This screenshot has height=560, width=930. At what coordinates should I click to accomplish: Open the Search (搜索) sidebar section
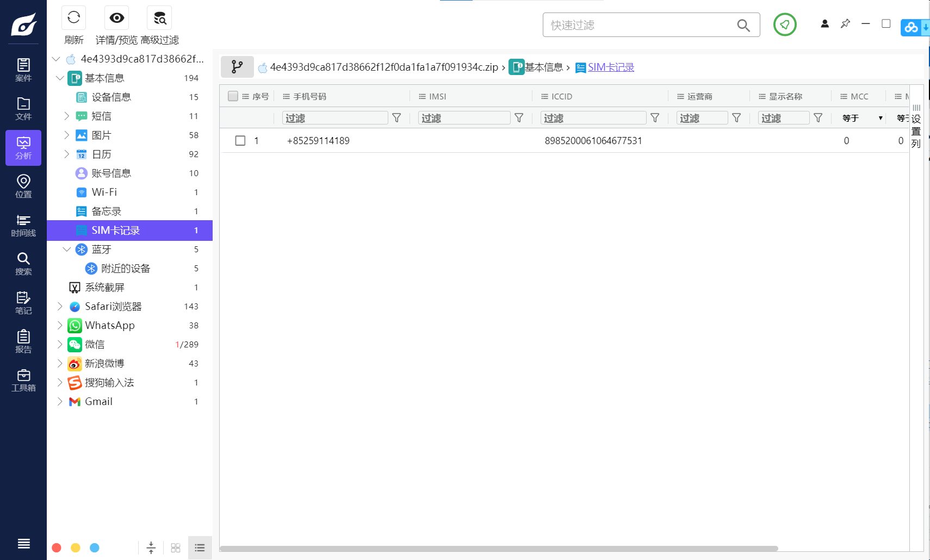click(x=23, y=264)
